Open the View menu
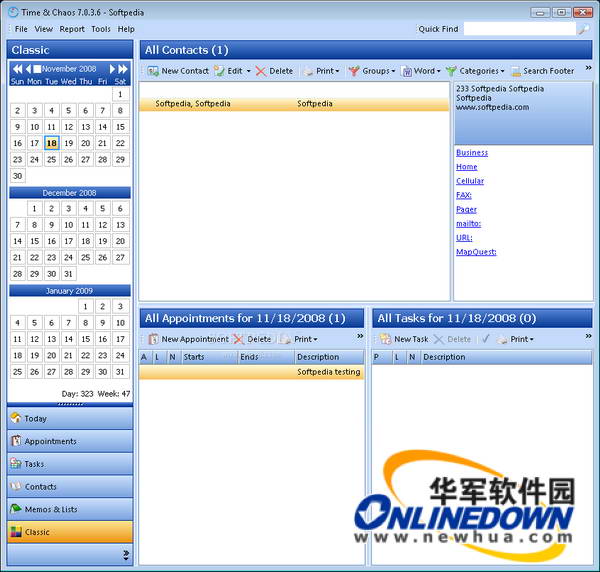 tap(44, 29)
